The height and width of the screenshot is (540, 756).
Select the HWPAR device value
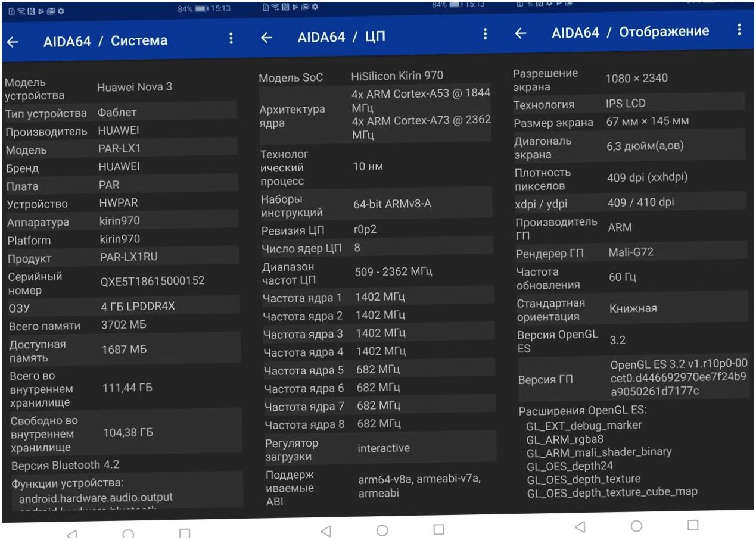point(119,204)
